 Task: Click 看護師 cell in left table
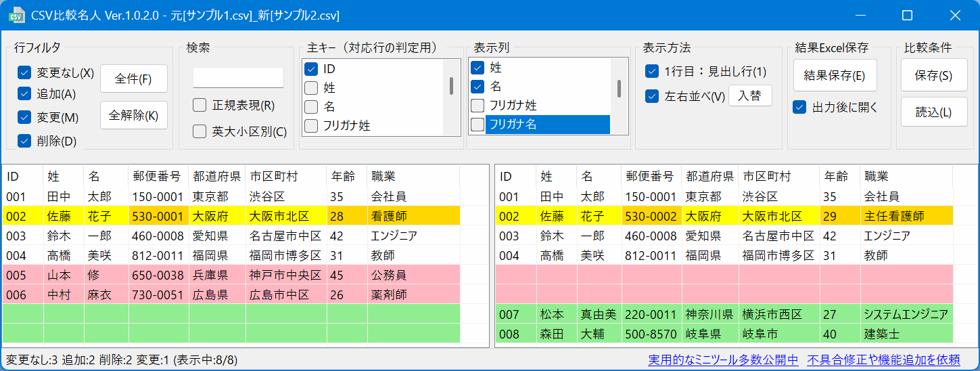pos(413,216)
